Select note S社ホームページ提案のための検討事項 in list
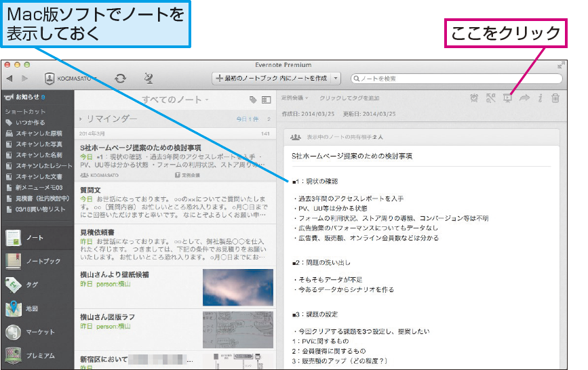Image resolution: width=588 pixels, height=370 pixels. click(x=175, y=161)
